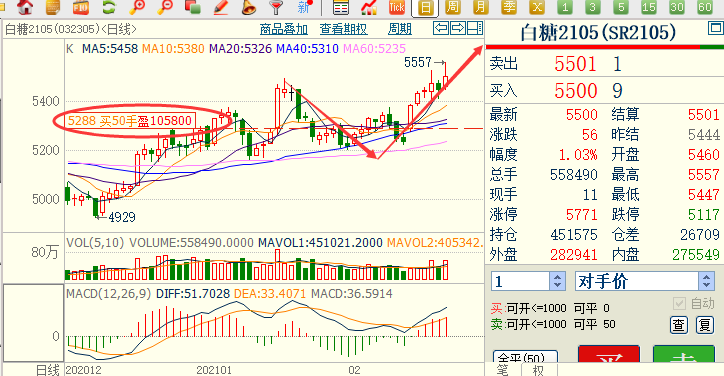Open 查看期权 options link
Image resolution: width=724 pixels, height=376 pixels.
pos(344,29)
